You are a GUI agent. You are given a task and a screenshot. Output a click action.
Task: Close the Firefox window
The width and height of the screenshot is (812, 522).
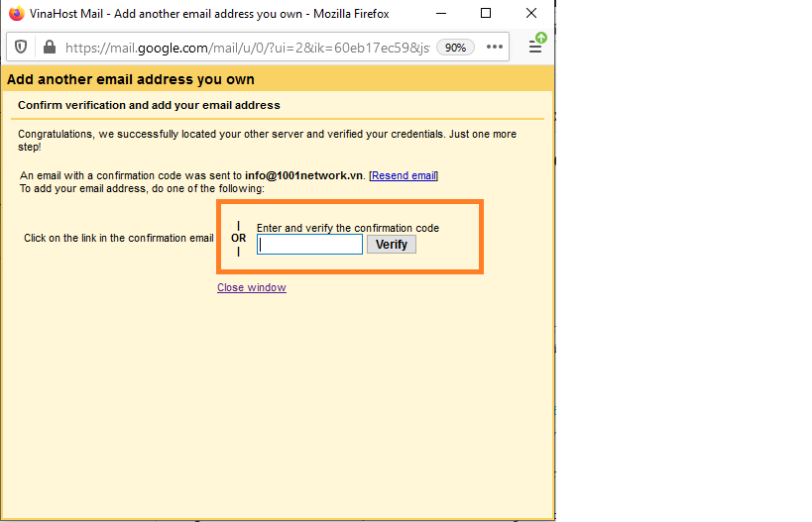tap(531, 14)
